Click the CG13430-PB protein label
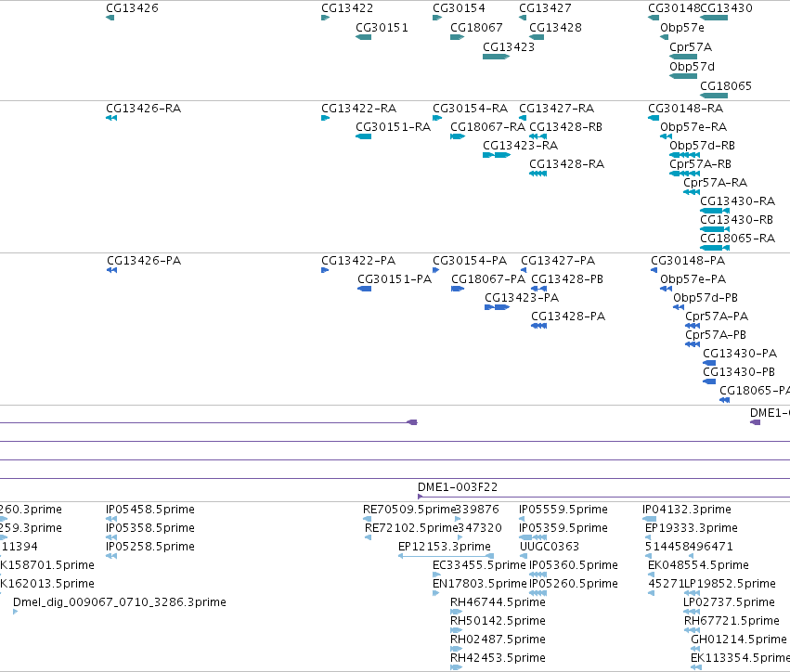 pos(739,373)
